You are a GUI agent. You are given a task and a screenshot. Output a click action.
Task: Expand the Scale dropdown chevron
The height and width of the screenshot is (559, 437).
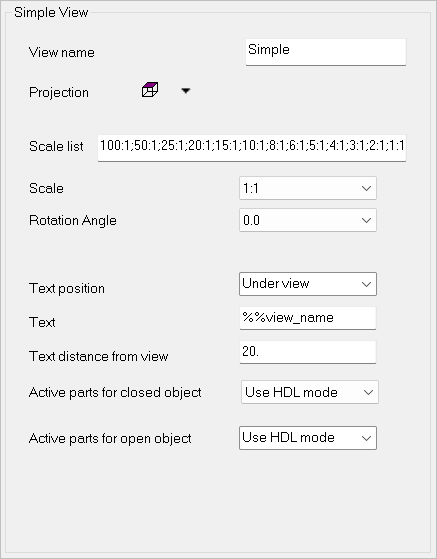tap(366, 188)
